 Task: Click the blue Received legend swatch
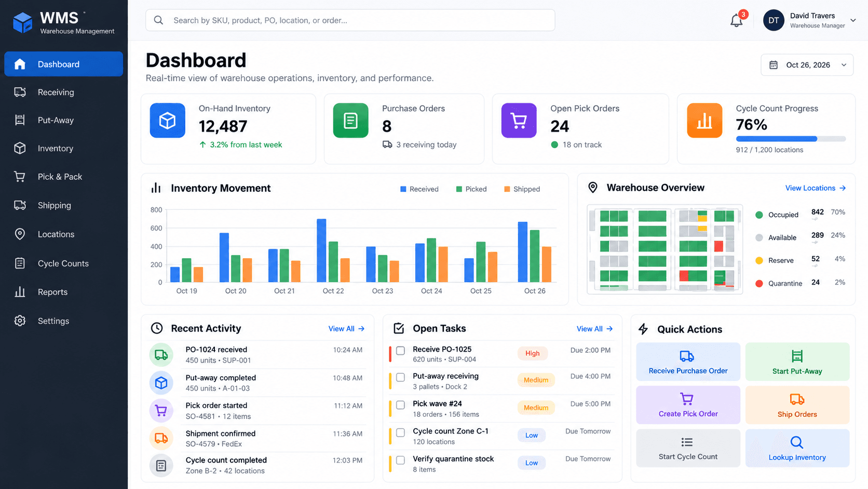click(403, 189)
